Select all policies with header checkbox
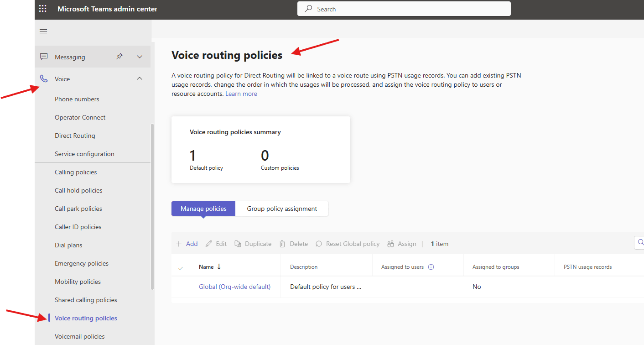The image size is (644, 345). [181, 267]
